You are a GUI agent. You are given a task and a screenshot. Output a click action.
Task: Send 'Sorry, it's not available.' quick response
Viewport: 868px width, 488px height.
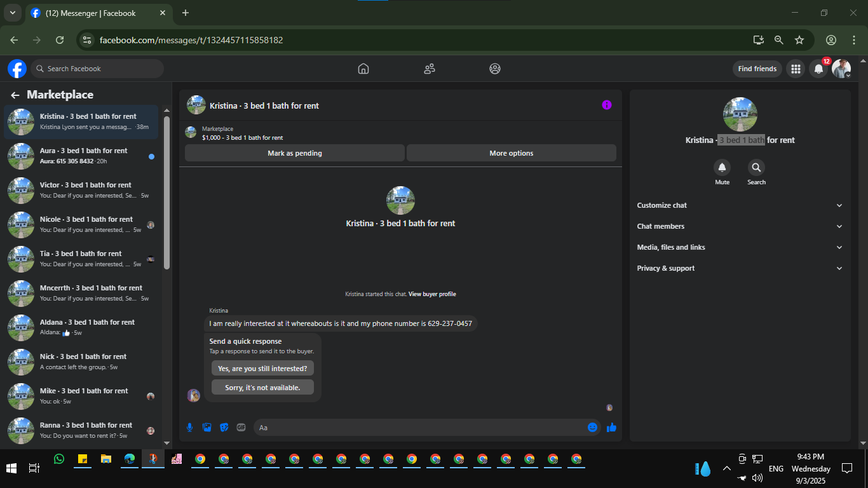262,388
